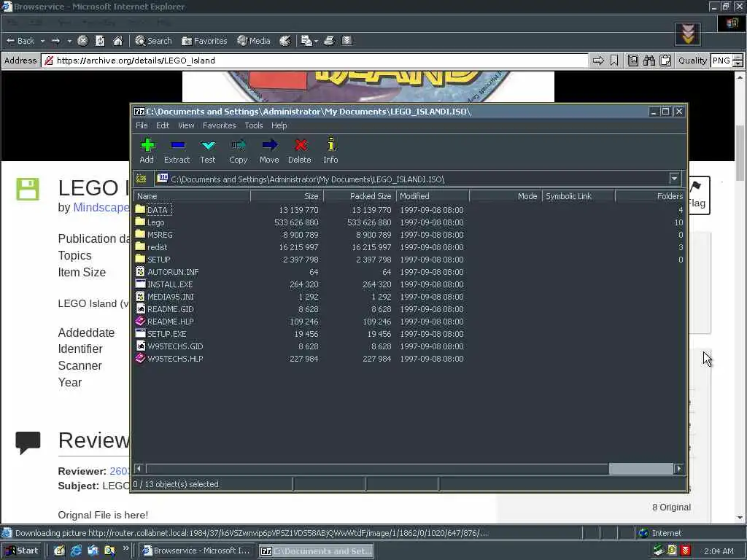The width and height of the screenshot is (747, 560).
Task: Open the File menu in 7-Zip
Action: tap(142, 125)
